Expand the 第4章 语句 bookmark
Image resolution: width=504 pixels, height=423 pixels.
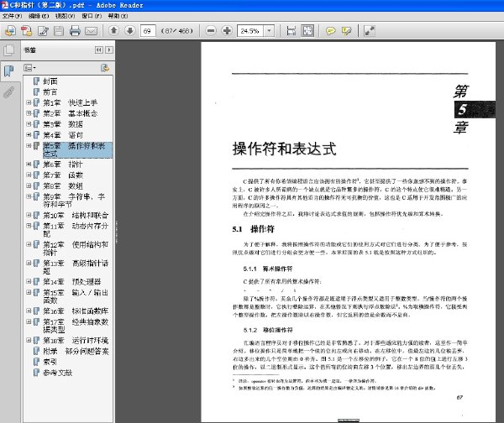(29, 134)
